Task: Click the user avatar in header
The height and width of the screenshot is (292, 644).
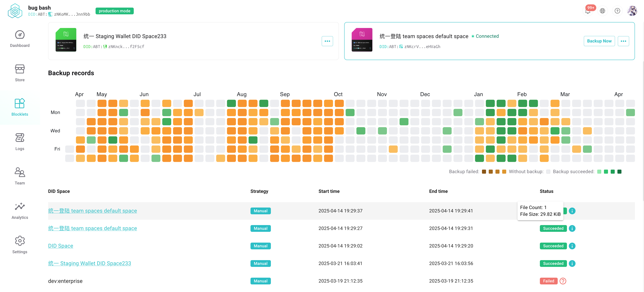Action: pos(632,11)
